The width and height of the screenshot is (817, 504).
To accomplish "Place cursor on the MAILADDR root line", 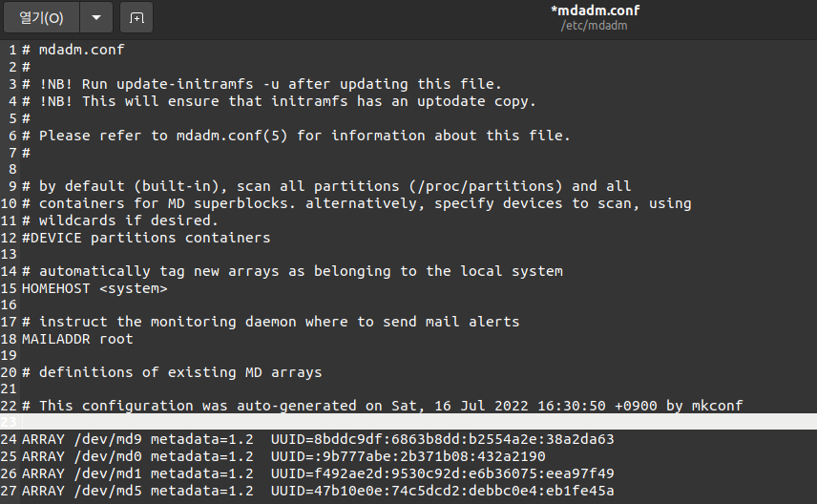I will click(x=77, y=339).
